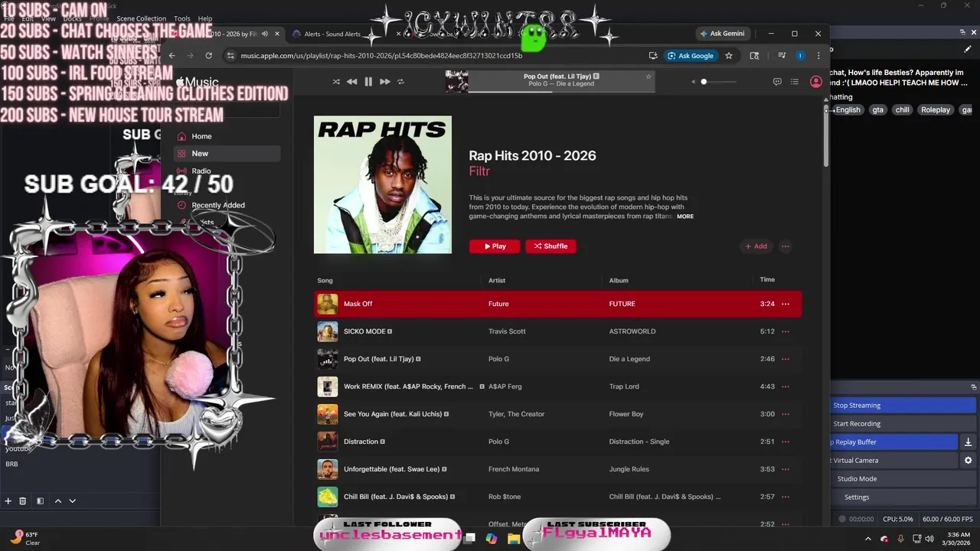Click Ask Gemini button

click(x=722, y=34)
